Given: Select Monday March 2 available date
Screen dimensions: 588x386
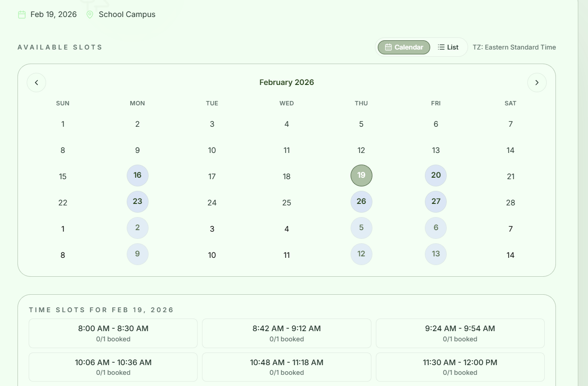Looking at the screenshot, I should click(x=137, y=228).
